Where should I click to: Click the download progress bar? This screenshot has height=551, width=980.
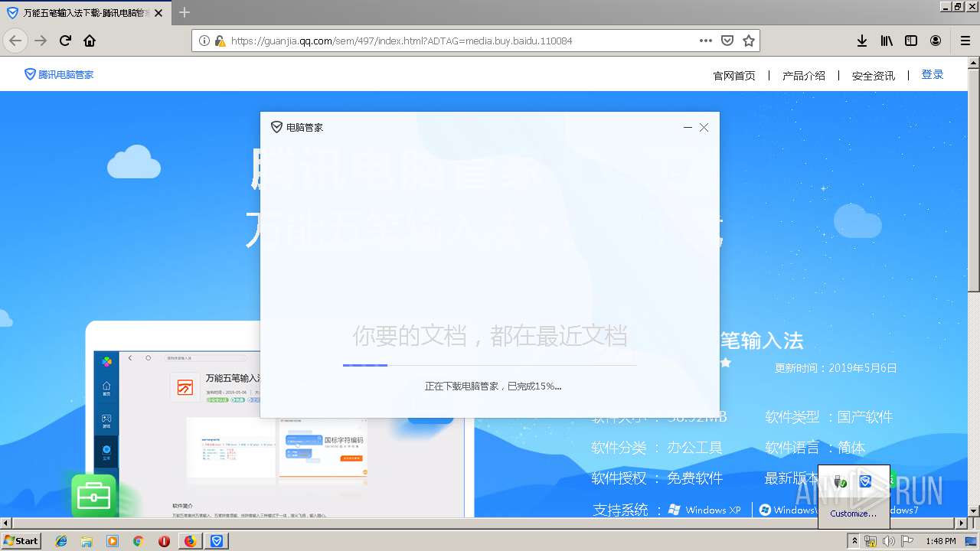(490, 365)
